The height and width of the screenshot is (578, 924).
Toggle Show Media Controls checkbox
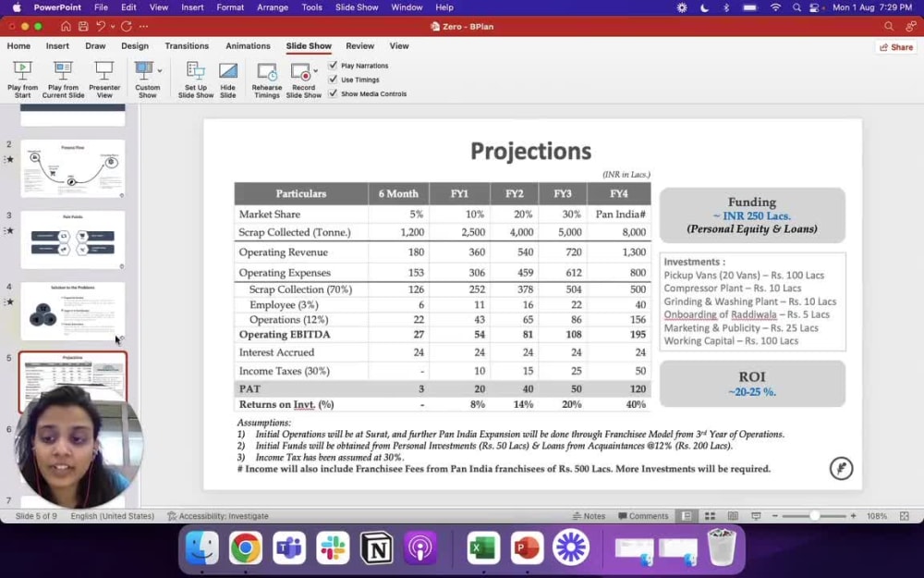333,93
